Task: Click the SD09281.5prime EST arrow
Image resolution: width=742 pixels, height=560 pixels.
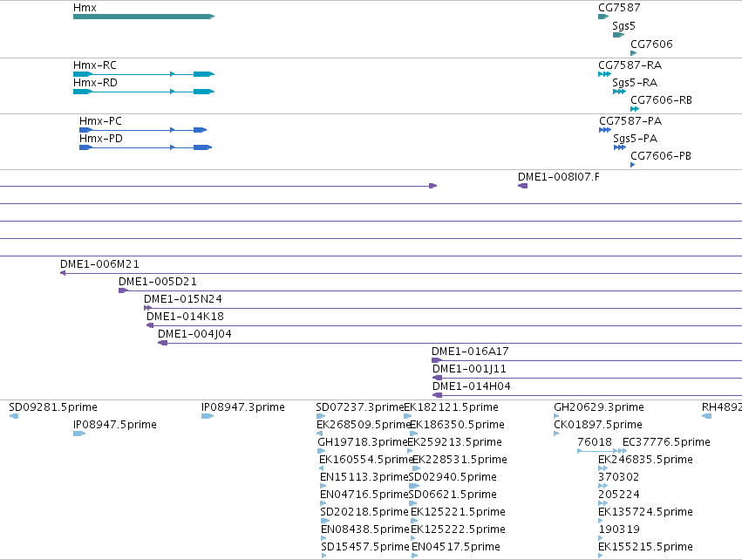Action: coord(14,416)
